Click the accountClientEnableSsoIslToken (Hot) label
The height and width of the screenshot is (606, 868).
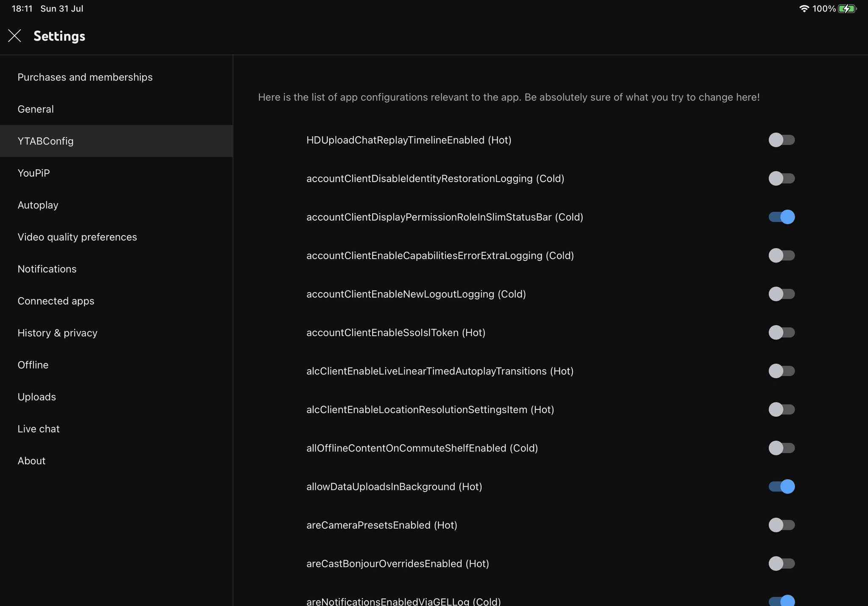click(x=396, y=333)
